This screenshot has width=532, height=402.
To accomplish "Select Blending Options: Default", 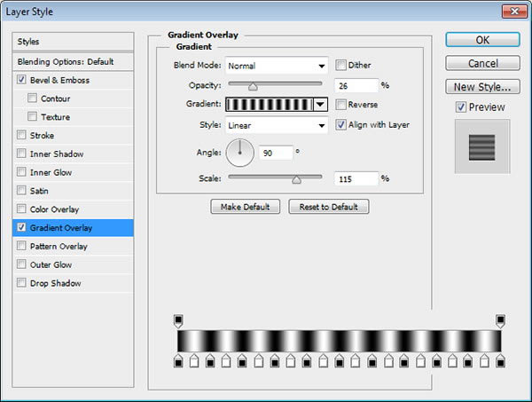I will 73,62.
